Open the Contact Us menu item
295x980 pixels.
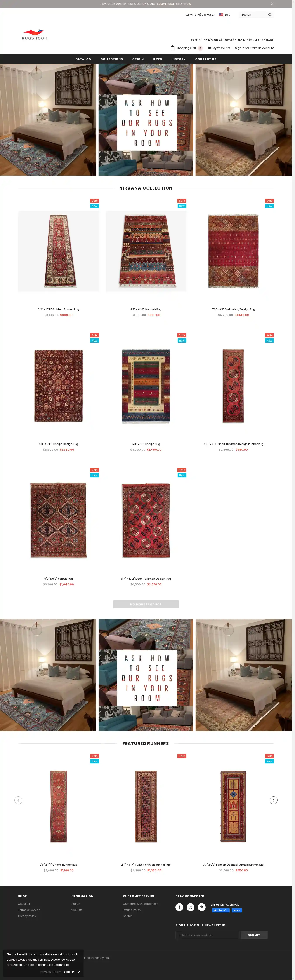(206, 59)
